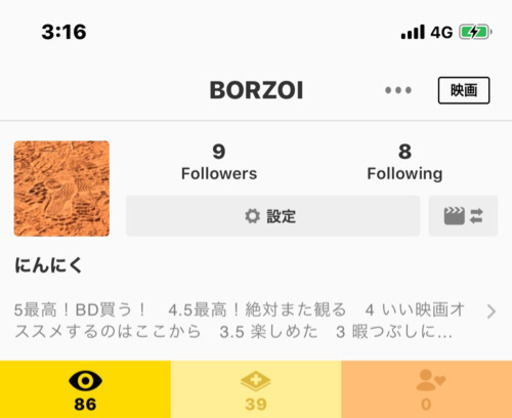This screenshot has height=418, width=512.
Task: Tap the swap arrows beside clapperboard
Action: (476, 216)
